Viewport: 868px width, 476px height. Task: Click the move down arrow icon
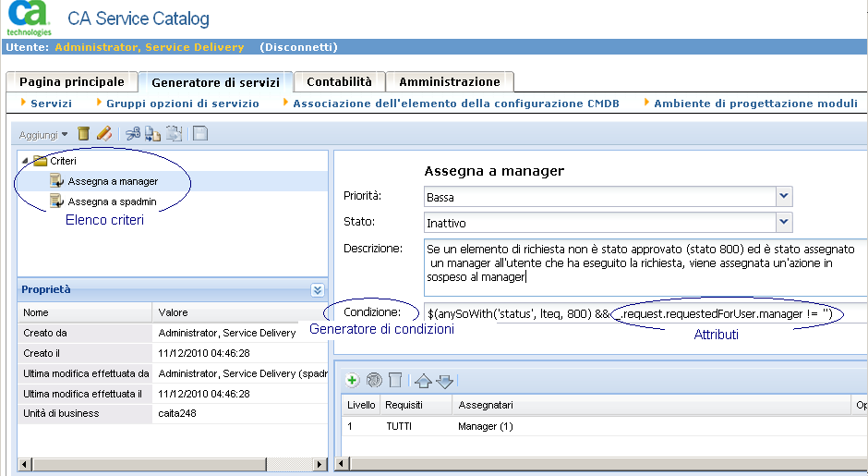444,380
